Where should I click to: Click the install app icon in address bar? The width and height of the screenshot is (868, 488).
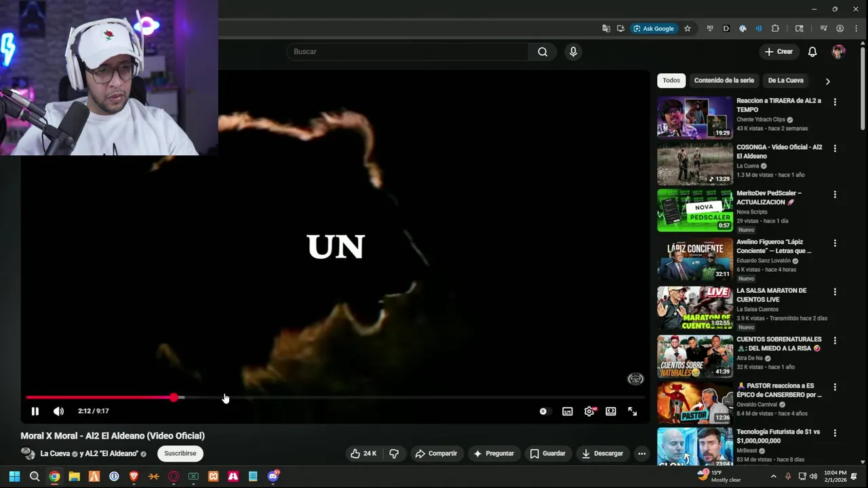click(x=620, y=28)
